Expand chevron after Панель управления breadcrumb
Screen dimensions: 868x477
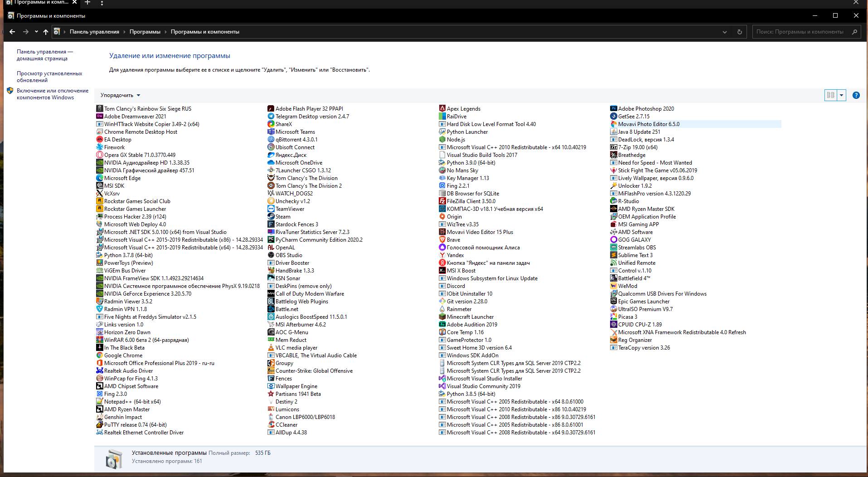(124, 32)
